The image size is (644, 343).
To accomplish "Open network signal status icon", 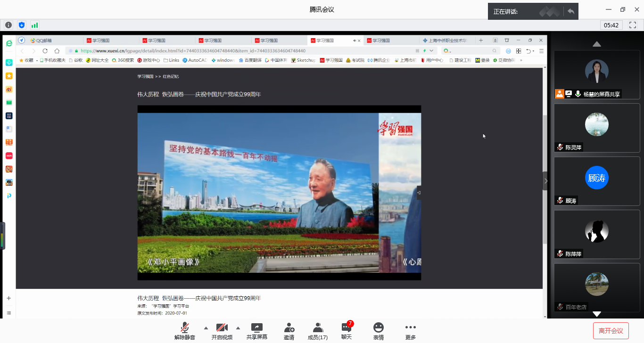I will pos(34,25).
